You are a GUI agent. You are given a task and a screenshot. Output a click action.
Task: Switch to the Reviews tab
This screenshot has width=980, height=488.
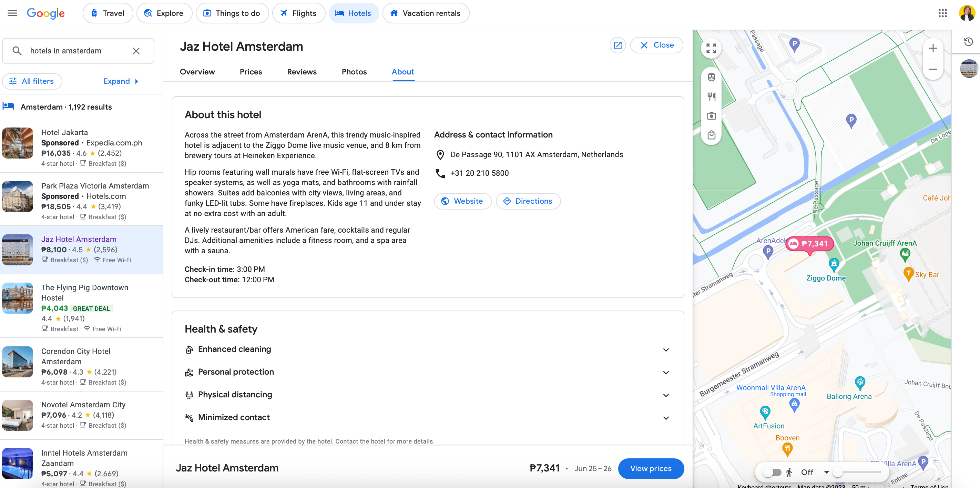[302, 72]
